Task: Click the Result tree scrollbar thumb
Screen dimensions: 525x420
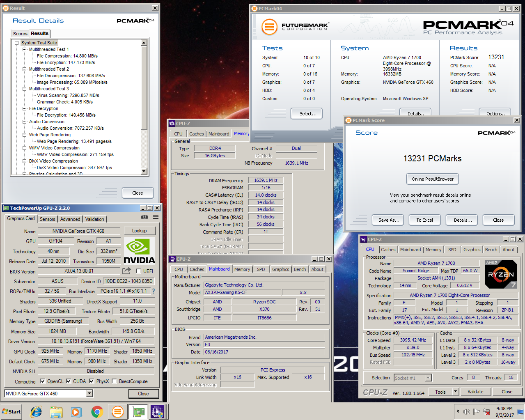Action: click(x=144, y=88)
